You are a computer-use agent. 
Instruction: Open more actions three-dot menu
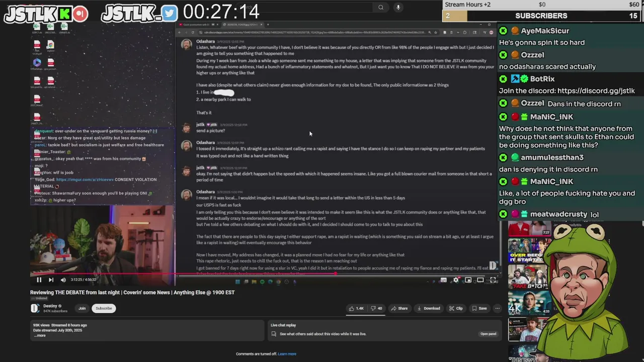(x=497, y=308)
